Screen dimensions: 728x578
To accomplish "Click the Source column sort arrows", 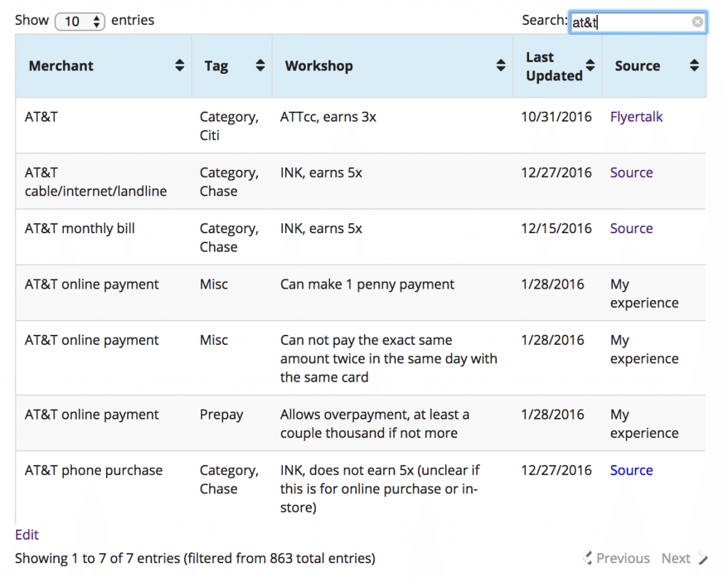I will pos(693,65).
